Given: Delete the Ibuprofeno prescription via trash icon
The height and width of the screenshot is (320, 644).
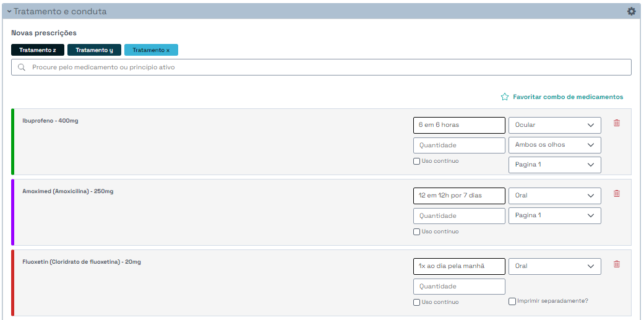Looking at the screenshot, I should pos(616,123).
